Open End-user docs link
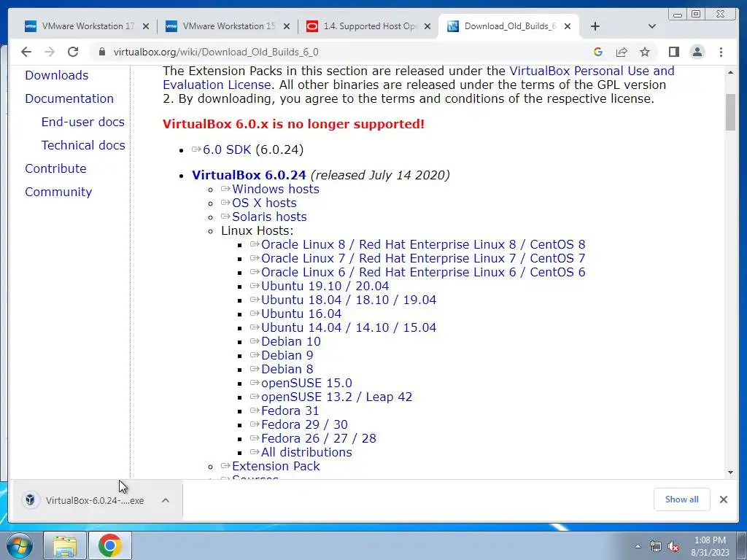Screen dimensions: 747x560 83,122
